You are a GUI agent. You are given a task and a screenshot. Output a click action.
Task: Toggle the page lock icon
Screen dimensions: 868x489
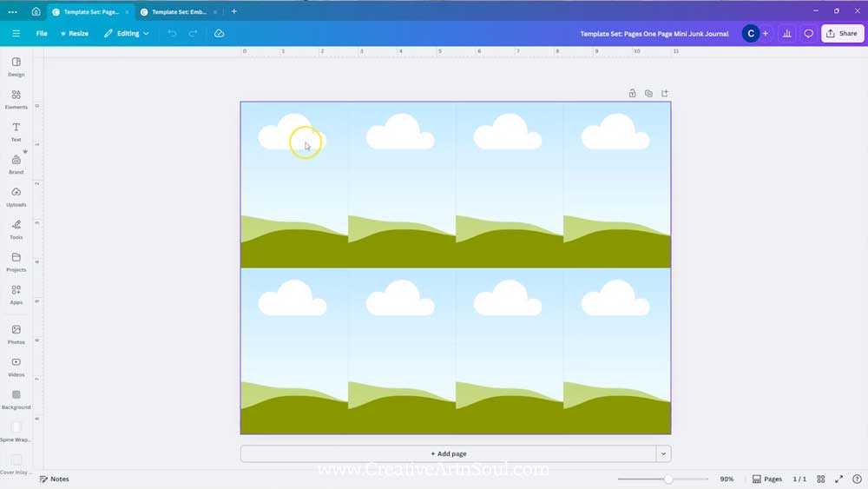coord(632,94)
